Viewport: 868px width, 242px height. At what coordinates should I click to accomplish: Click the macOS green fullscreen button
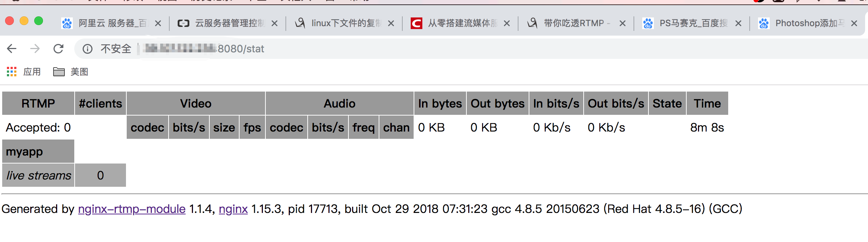tap(39, 21)
